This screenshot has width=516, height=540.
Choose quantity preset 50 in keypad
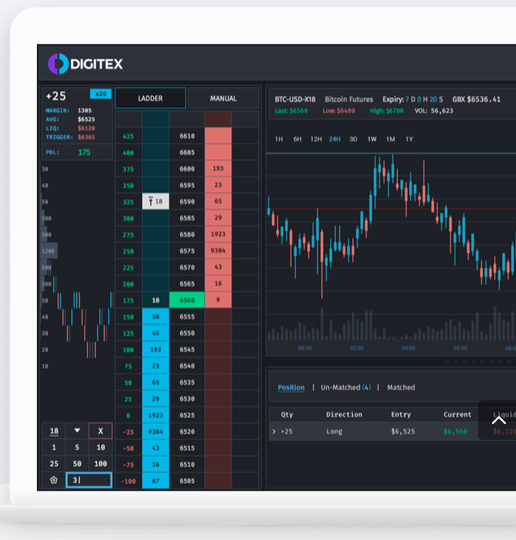tap(77, 464)
